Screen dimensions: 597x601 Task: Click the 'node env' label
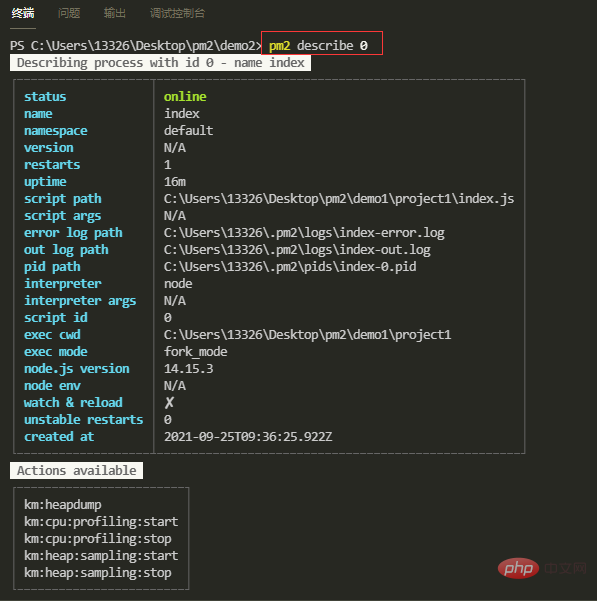(x=52, y=386)
